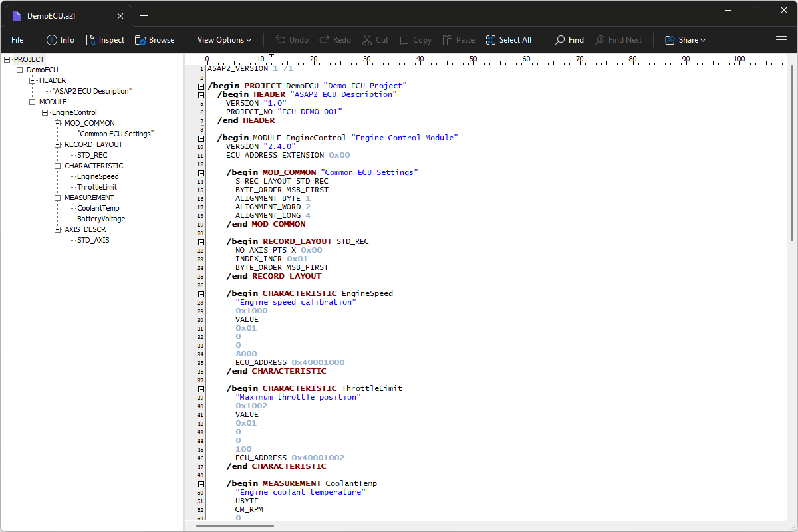Screen dimensions: 798x532
Task: Click the Redo button
Action: coord(335,40)
